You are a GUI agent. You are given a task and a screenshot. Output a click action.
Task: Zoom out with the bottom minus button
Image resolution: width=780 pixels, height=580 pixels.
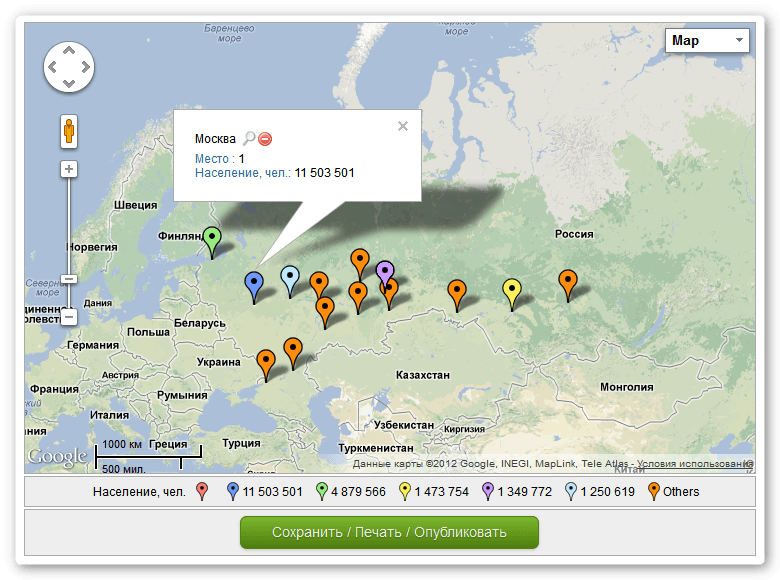69,317
